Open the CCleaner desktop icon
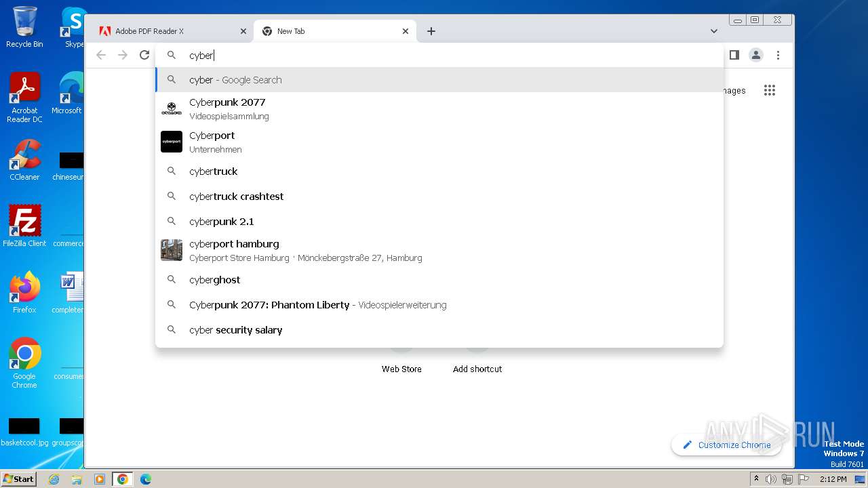The image size is (868, 488). tap(24, 160)
